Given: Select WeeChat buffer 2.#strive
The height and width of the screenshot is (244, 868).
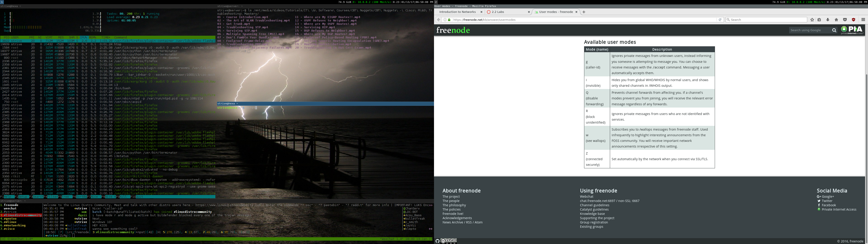Looking at the screenshot, I should click(x=8, y=212).
